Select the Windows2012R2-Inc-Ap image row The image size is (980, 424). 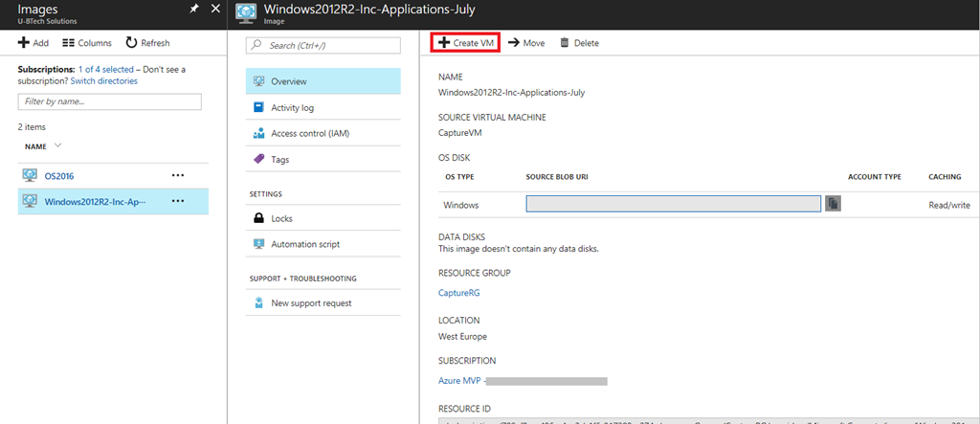[x=113, y=201]
